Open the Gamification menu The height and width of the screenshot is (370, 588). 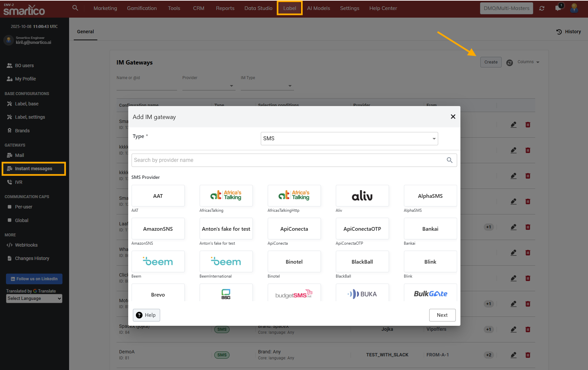point(142,8)
